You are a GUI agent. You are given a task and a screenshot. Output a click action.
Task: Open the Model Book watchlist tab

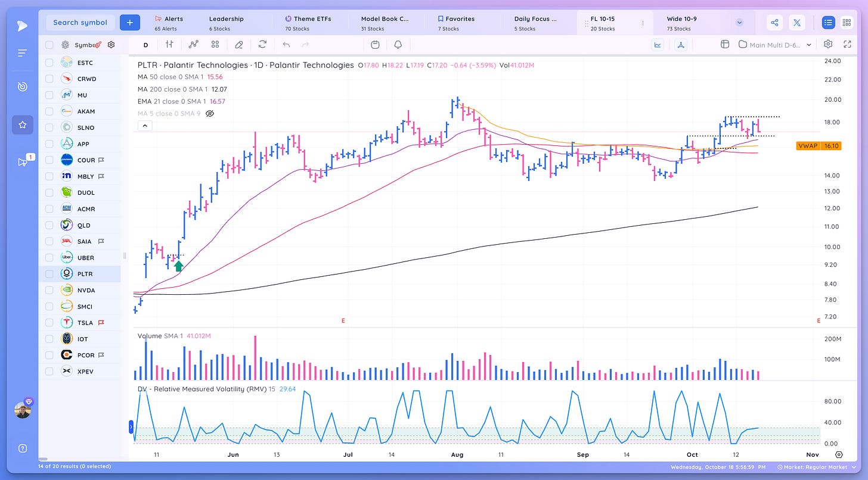[x=385, y=23]
